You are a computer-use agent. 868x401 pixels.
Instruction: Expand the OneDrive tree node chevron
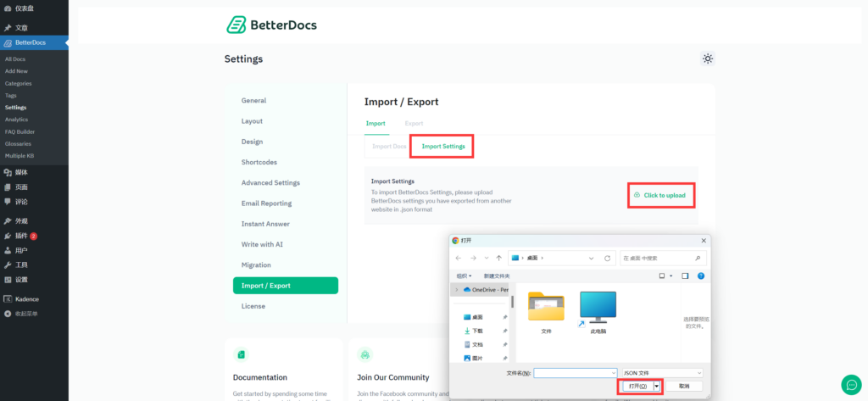pyautogui.click(x=457, y=290)
